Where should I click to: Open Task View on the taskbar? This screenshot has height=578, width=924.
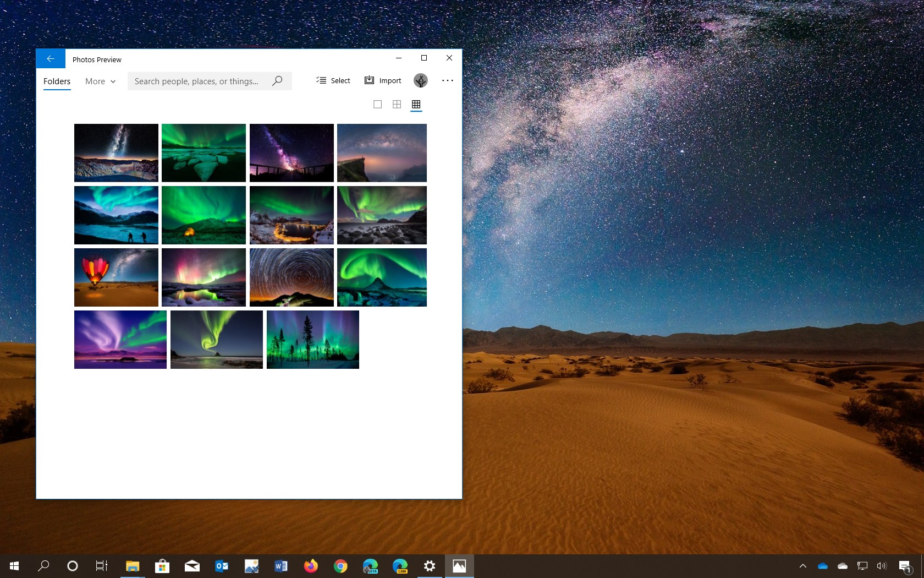pos(102,566)
